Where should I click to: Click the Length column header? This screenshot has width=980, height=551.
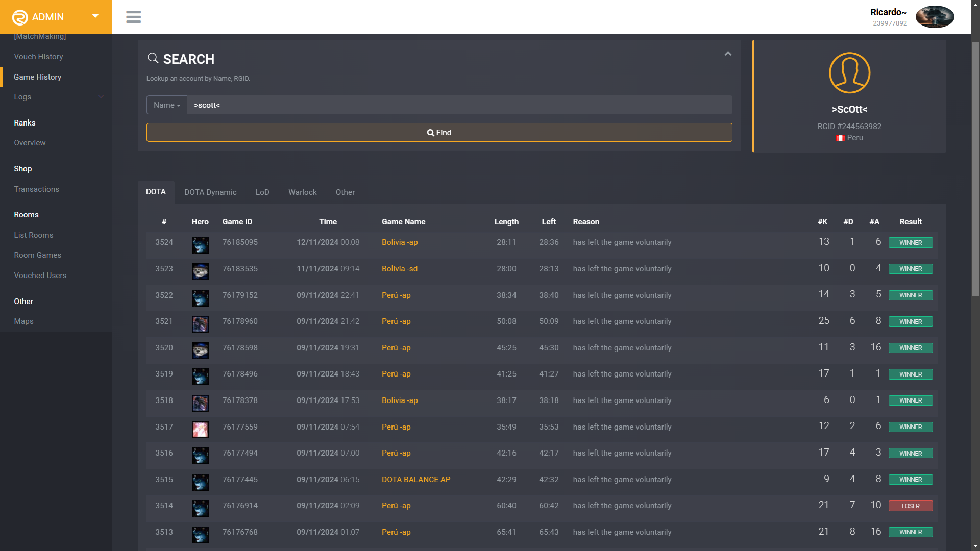(506, 222)
